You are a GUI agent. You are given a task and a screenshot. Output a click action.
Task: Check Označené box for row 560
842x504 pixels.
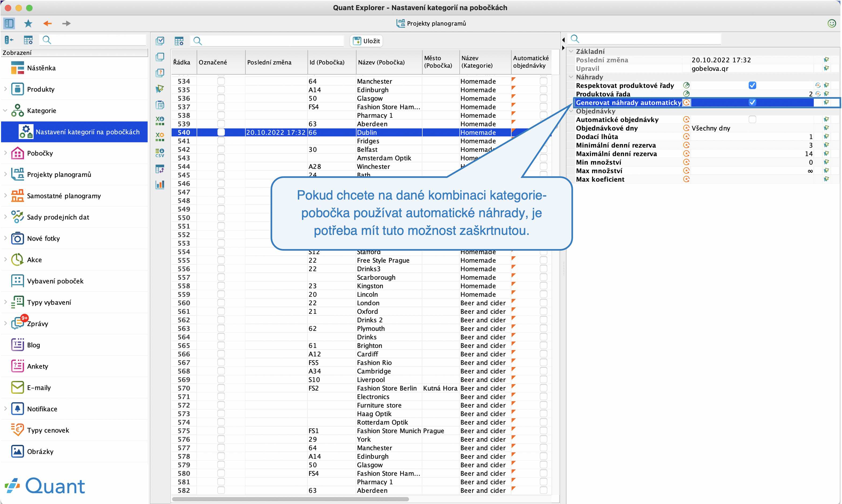coord(221,303)
